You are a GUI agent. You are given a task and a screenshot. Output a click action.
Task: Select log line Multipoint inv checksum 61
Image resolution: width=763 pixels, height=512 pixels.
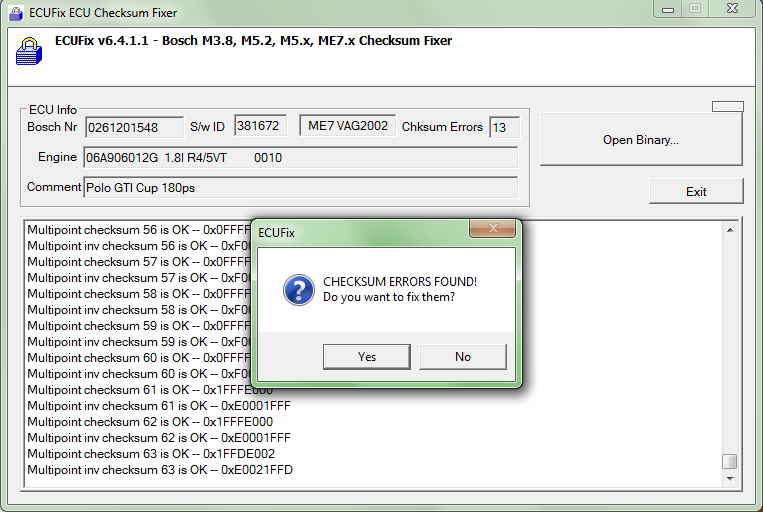click(159, 406)
